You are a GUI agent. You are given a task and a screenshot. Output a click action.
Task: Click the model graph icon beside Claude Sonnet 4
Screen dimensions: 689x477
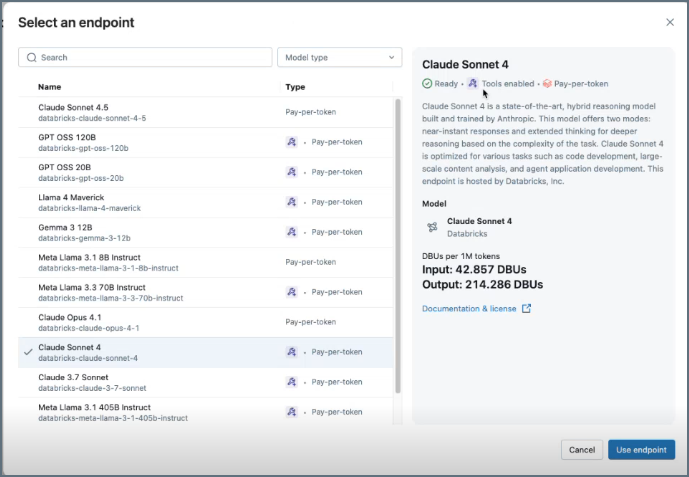[x=432, y=227]
